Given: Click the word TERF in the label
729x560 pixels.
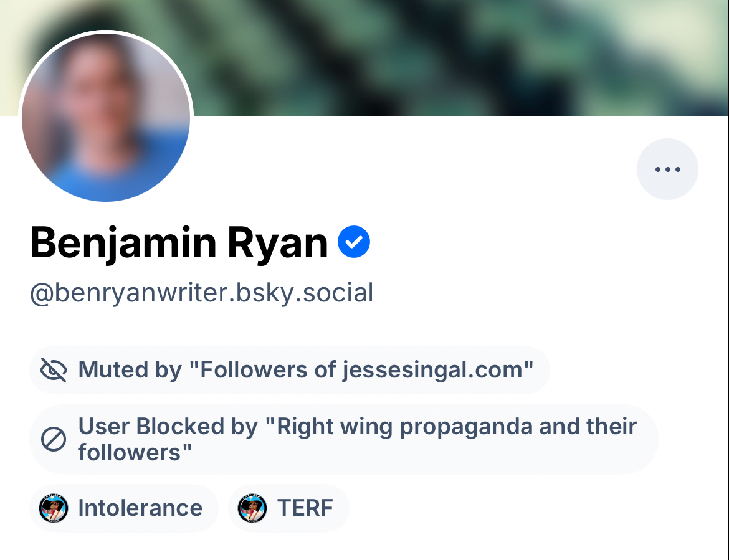Looking at the screenshot, I should tap(305, 508).
